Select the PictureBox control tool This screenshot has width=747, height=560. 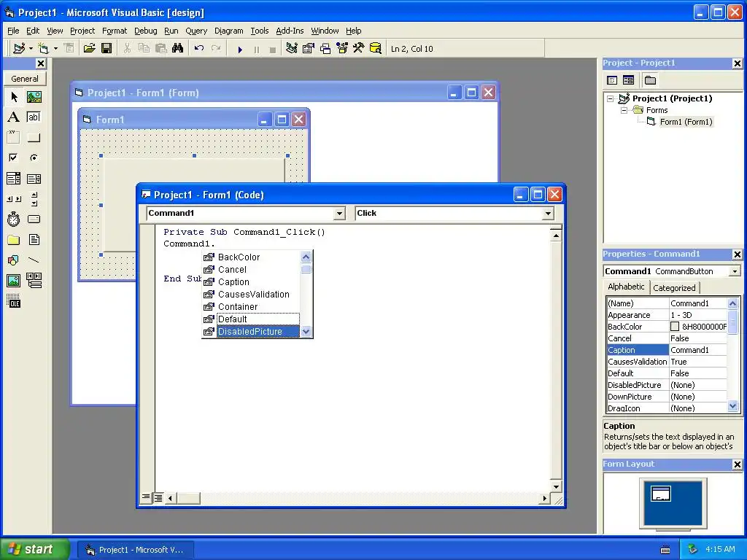[34, 97]
